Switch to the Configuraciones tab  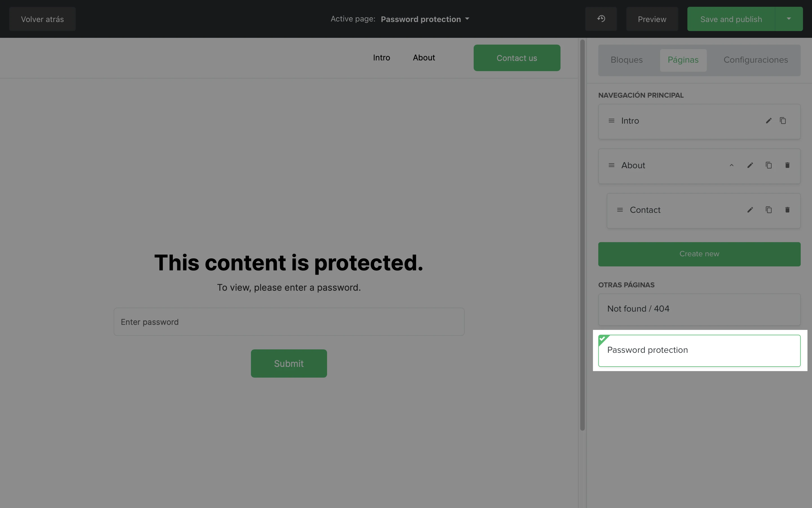click(x=756, y=60)
